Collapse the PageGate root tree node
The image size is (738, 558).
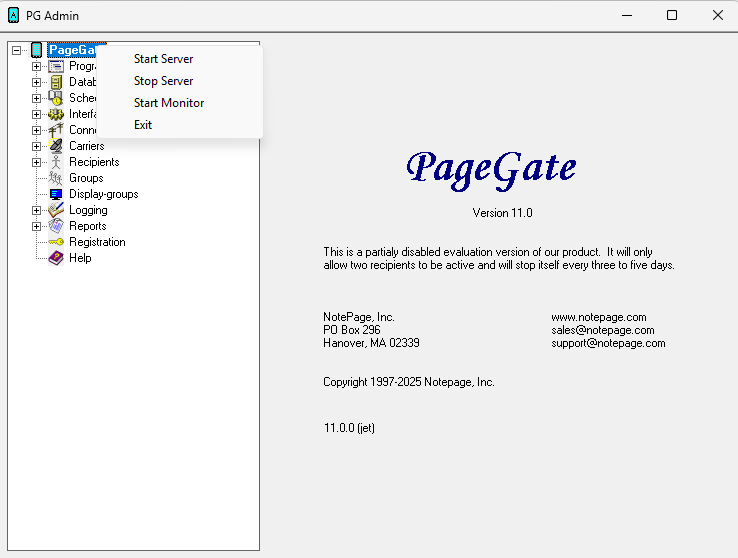[x=17, y=50]
